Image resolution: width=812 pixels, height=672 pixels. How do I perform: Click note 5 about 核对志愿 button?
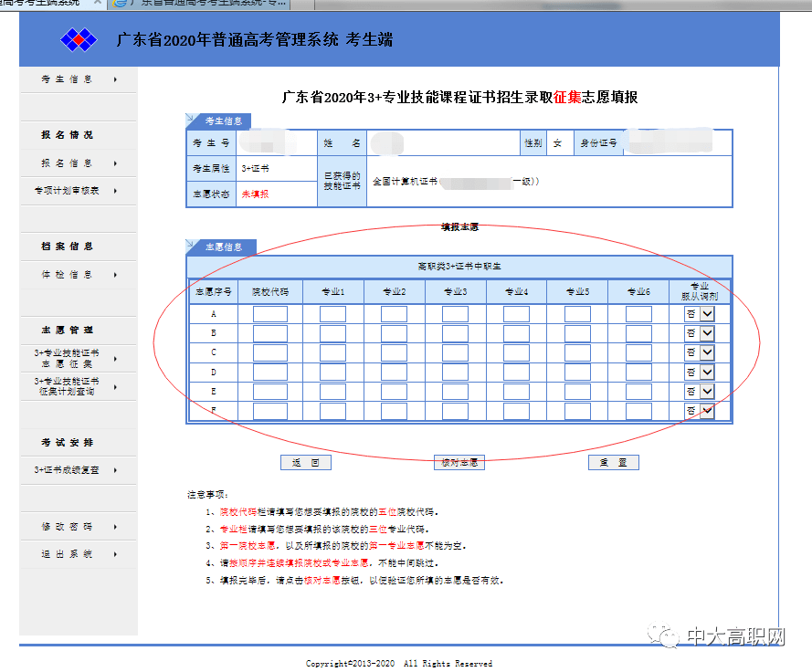coord(354,581)
